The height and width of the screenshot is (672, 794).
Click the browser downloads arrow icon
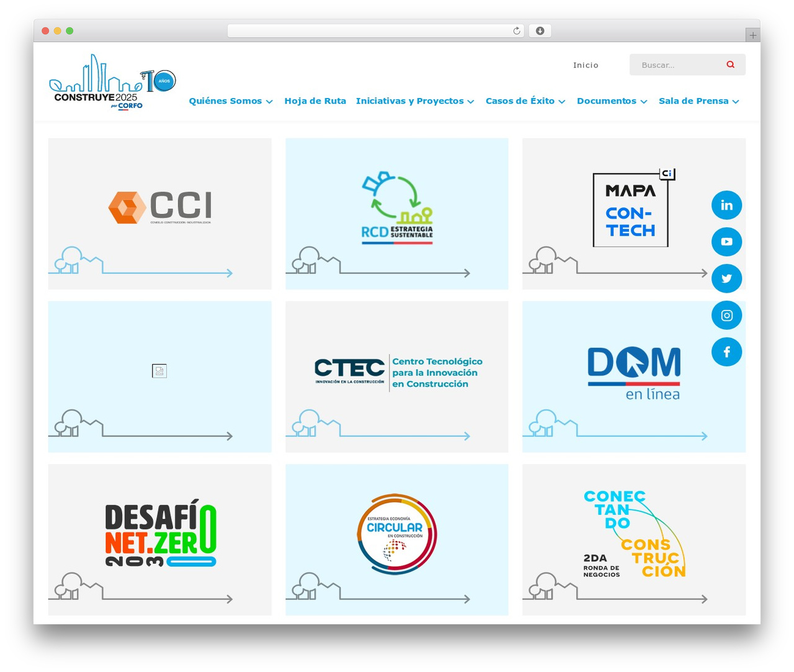540,31
